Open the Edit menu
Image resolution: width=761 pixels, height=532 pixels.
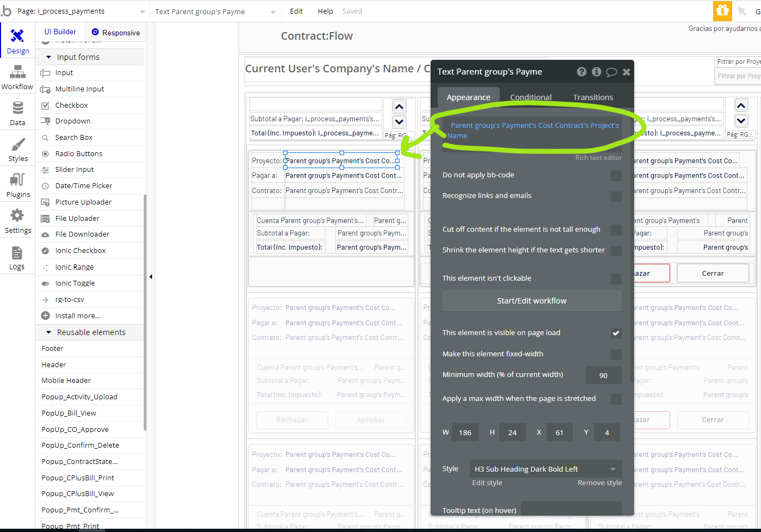click(x=296, y=11)
